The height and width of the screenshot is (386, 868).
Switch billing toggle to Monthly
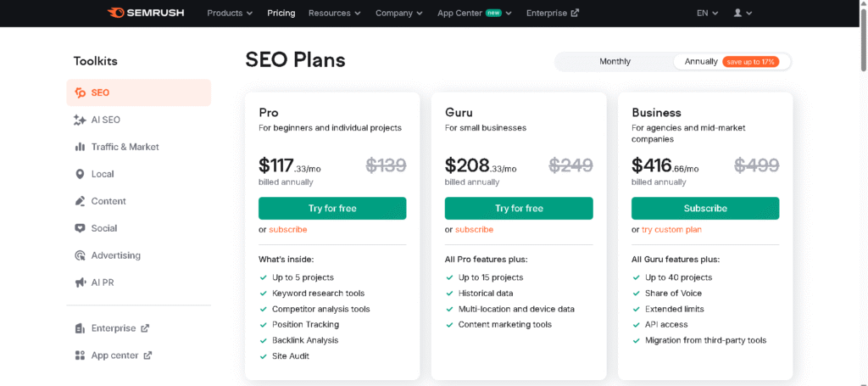pyautogui.click(x=615, y=62)
